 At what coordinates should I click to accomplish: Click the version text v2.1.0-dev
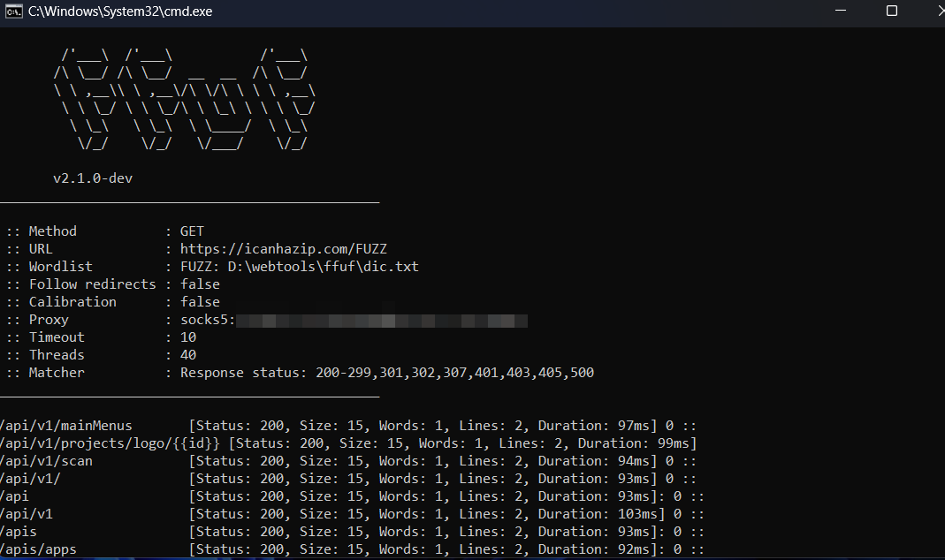tap(93, 178)
